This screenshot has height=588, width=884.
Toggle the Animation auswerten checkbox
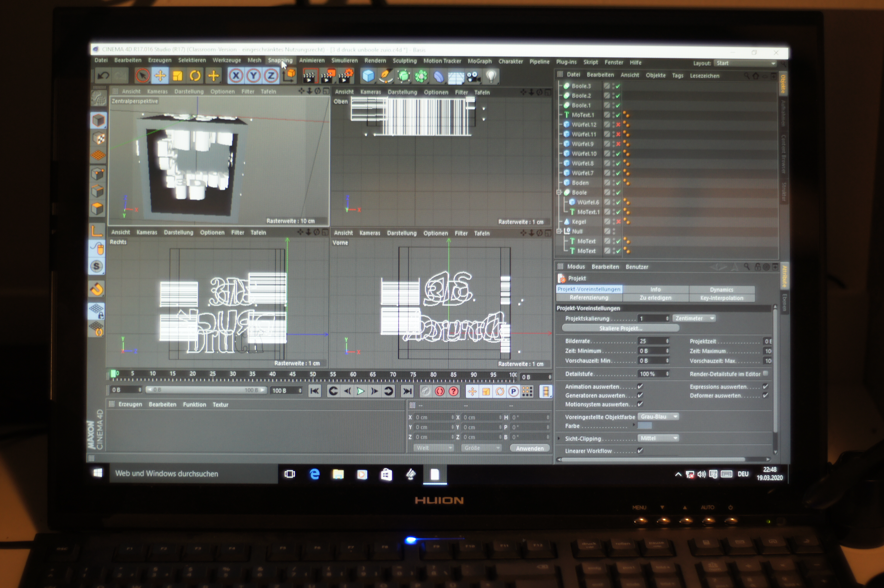tap(640, 386)
